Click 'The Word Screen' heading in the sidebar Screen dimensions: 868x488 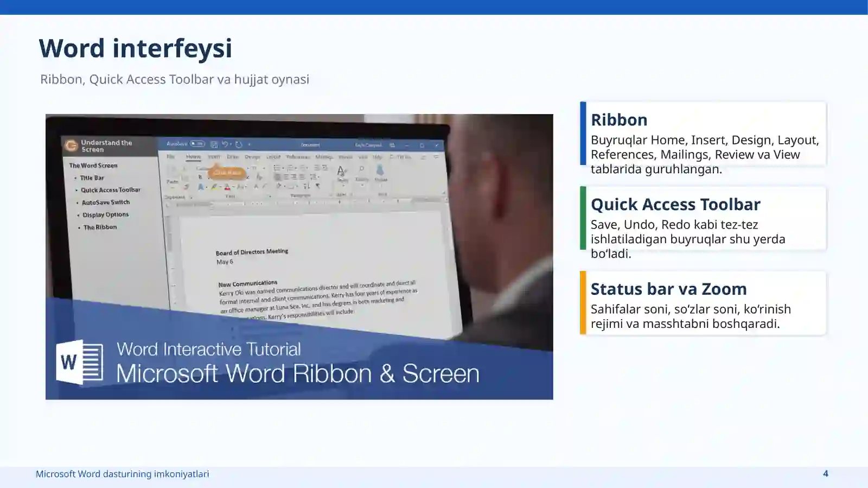(x=93, y=166)
